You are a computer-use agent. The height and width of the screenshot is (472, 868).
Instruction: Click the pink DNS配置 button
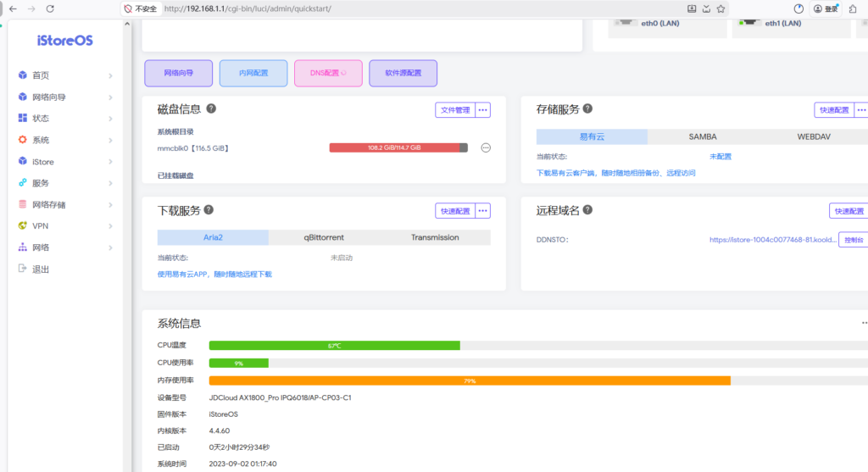coord(328,73)
